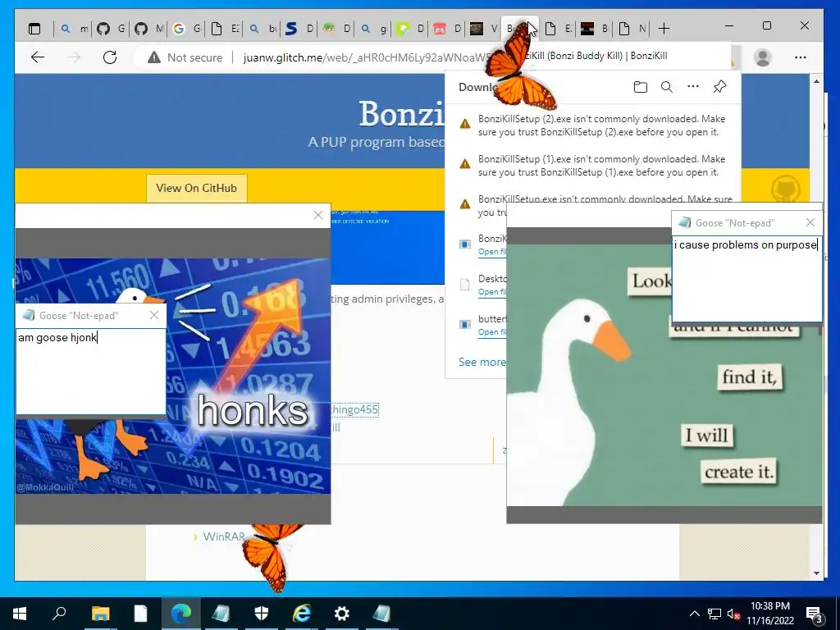
Task: Click warning icon beside BonziKillSetup (1).exe
Action: coord(465,164)
